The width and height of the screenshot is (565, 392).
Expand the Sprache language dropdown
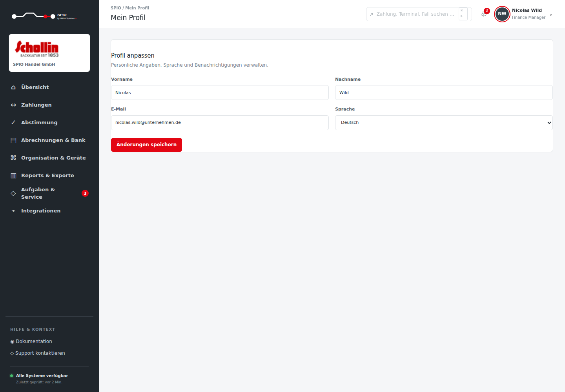[x=444, y=123]
